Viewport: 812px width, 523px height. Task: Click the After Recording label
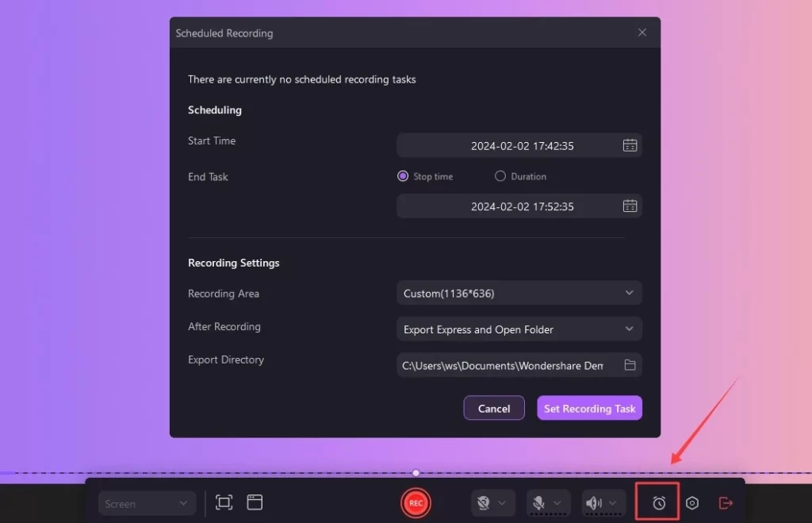pos(224,326)
